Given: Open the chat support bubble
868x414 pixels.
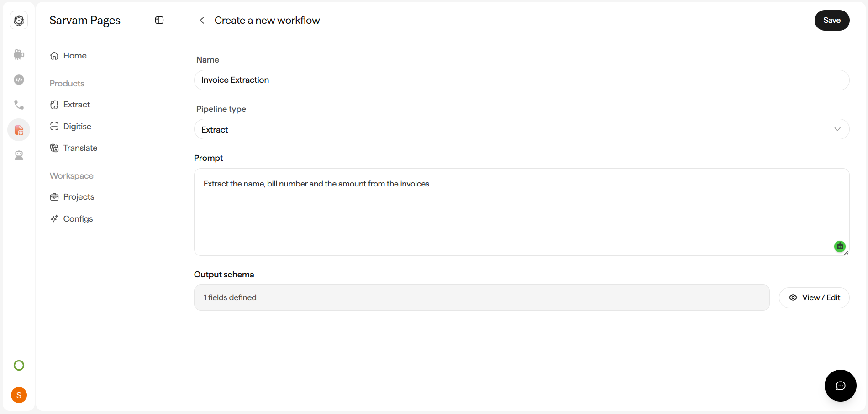Looking at the screenshot, I should (x=840, y=386).
